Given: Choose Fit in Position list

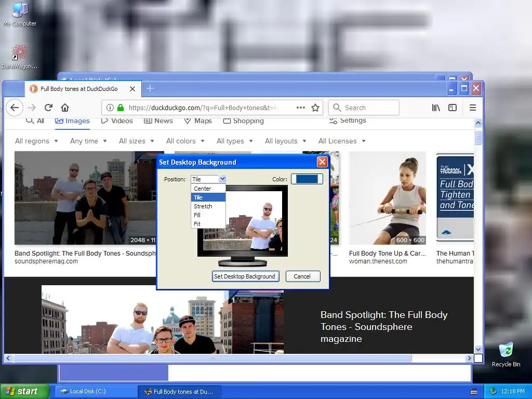Looking at the screenshot, I should 208,224.
